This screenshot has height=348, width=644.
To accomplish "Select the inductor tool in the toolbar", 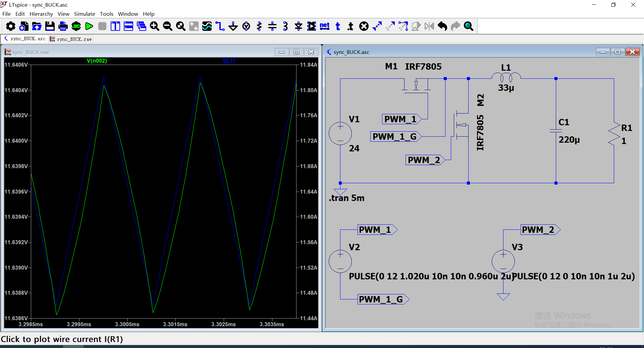I will pyautogui.click(x=285, y=26).
